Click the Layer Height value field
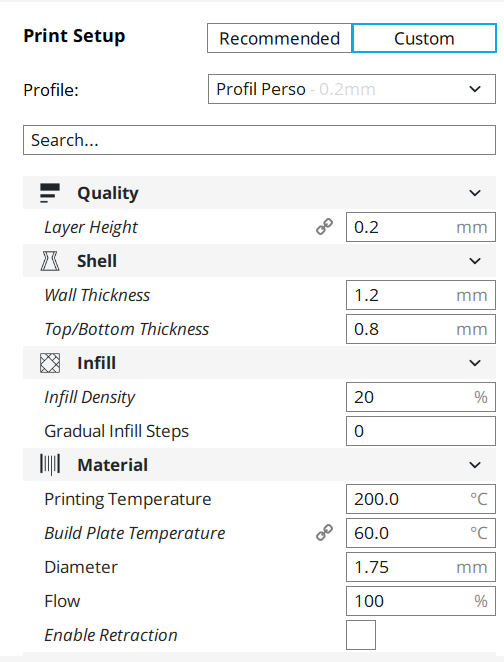Screen dimensions: 504x662 coord(421,227)
